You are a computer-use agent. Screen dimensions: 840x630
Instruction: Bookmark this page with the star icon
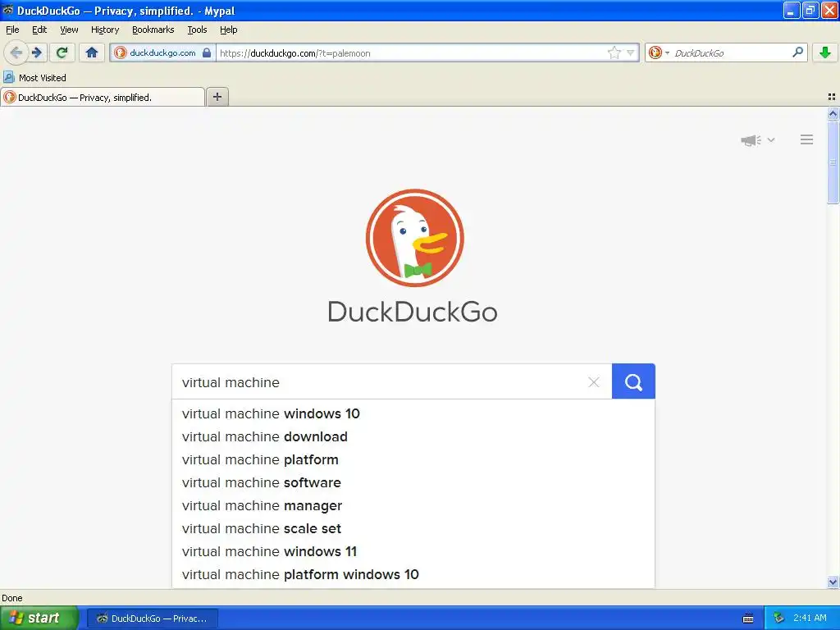click(614, 52)
